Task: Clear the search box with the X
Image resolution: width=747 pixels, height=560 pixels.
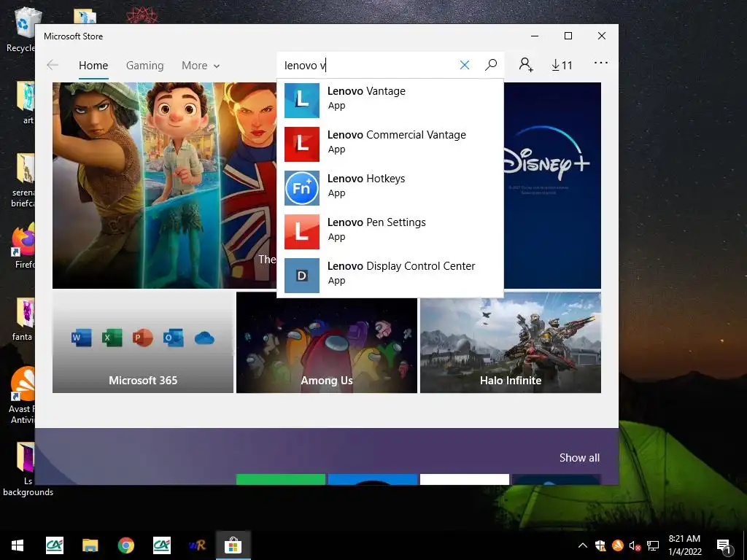Action: [x=465, y=65]
